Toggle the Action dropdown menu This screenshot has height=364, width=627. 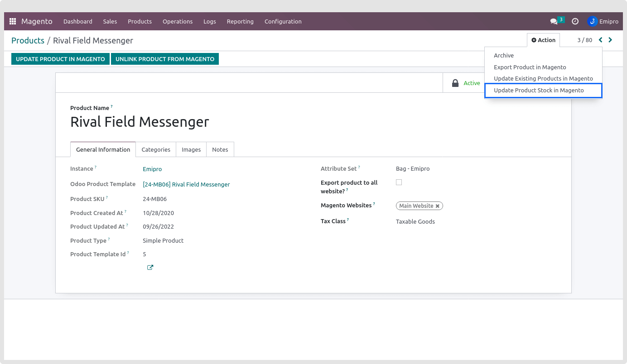tap(543, 40)
